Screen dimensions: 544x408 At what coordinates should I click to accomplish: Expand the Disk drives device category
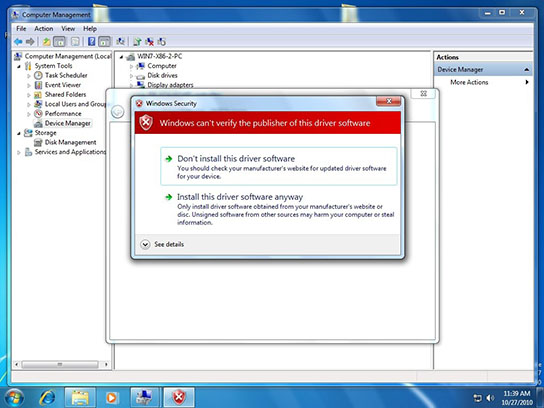pos(131,76)
